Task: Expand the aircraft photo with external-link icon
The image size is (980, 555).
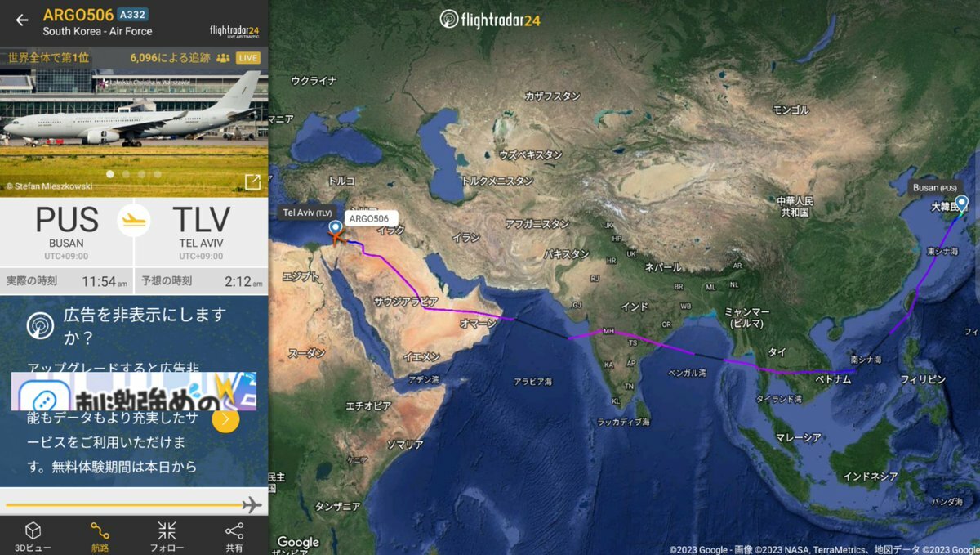Action: (252, 182)
